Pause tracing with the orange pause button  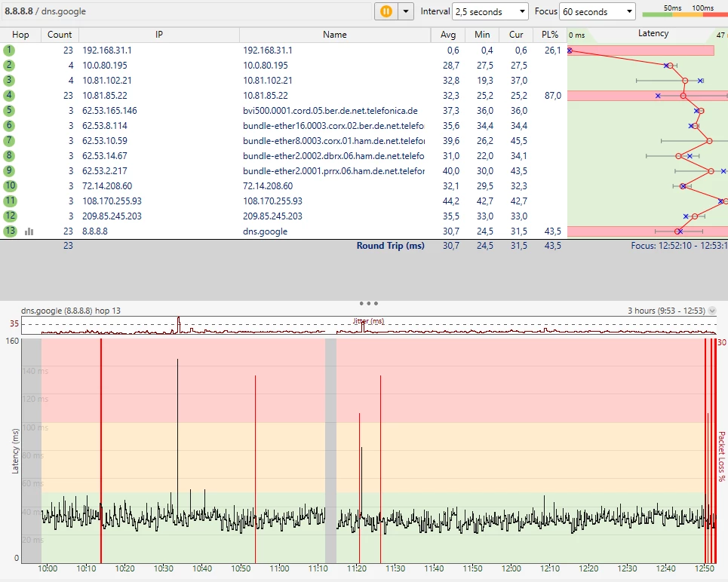click(x=386, y=11)
